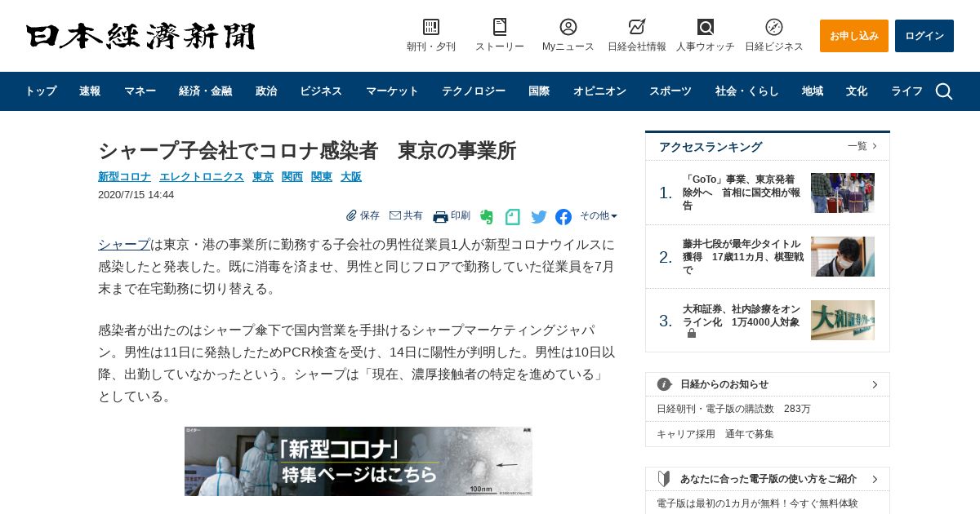Screen dimensions: 980x514
Task: Open the 日経ビジネス compass icon
Action: [774, 27]
